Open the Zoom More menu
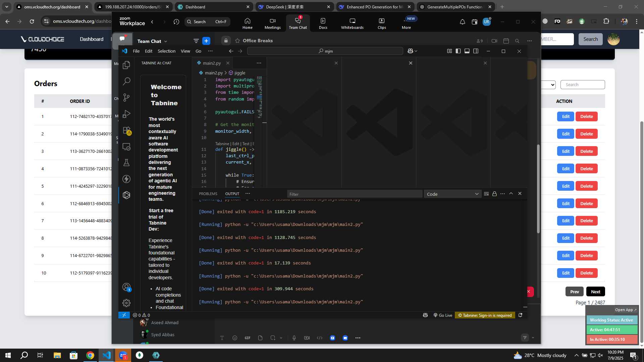644x362 pixels. (x=406, y=23)
